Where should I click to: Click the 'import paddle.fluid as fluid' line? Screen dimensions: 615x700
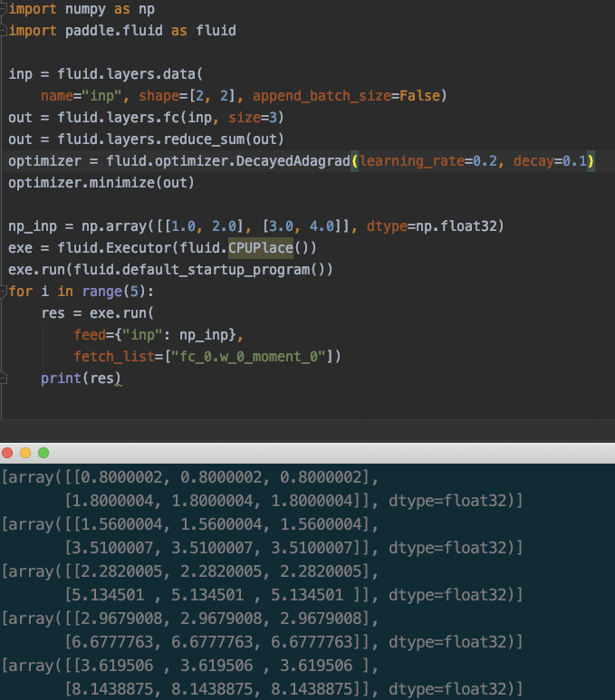click(122, 31)
